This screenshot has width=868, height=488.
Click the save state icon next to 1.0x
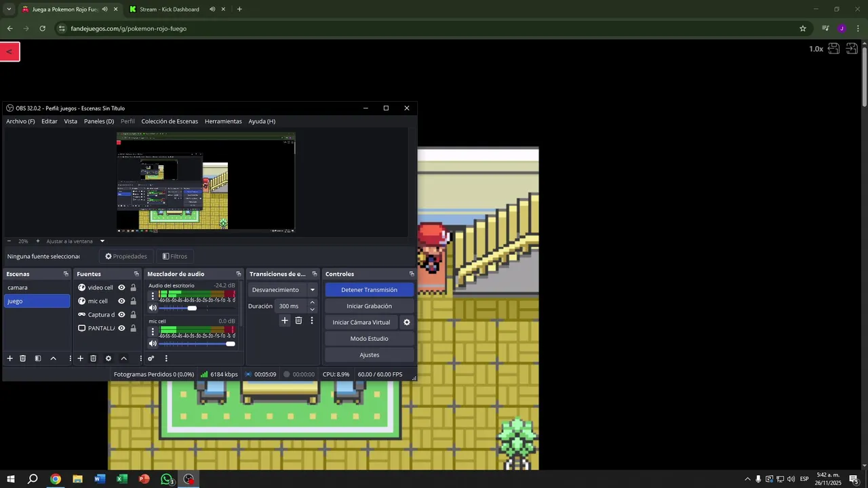click(833, 49)
